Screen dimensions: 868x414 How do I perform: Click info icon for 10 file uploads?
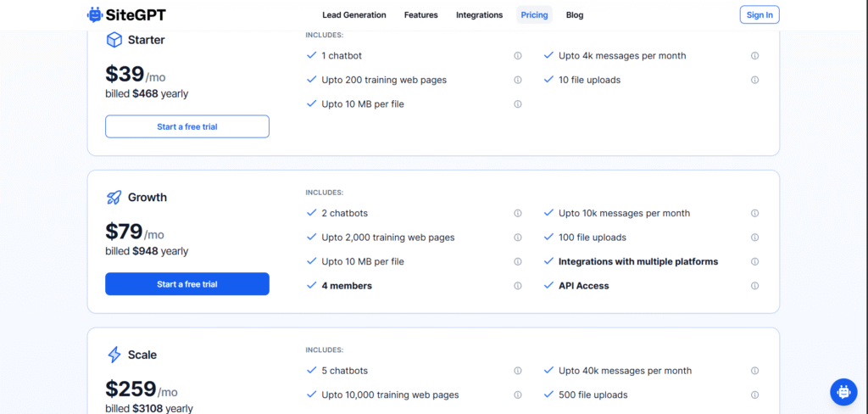click(754, 80)
